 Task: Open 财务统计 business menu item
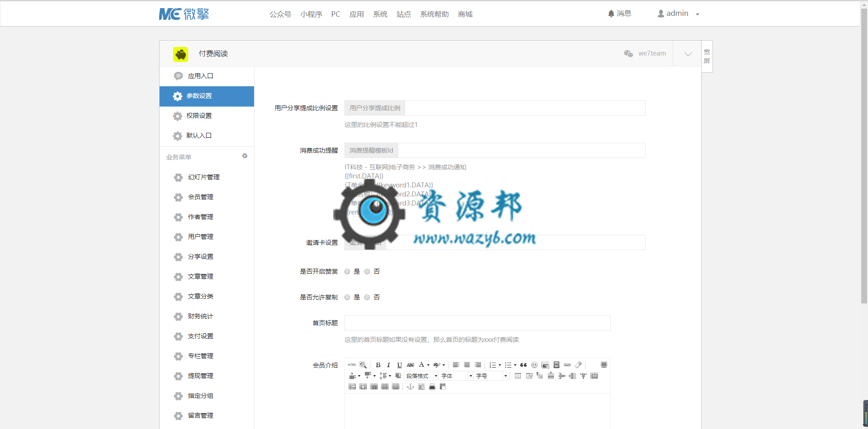click(x=207, y=317)
